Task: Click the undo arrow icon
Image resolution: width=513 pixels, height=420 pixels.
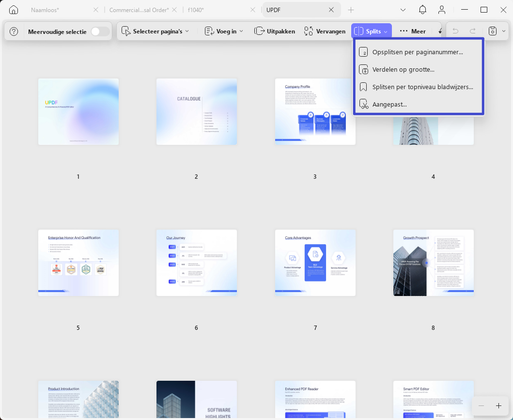Action: click(x=455, y=31)
